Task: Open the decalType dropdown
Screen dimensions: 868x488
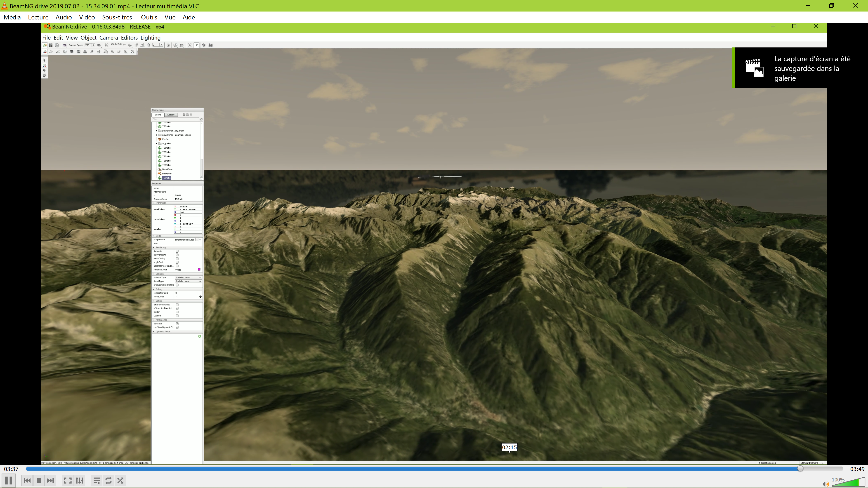Action: [188, 282]
